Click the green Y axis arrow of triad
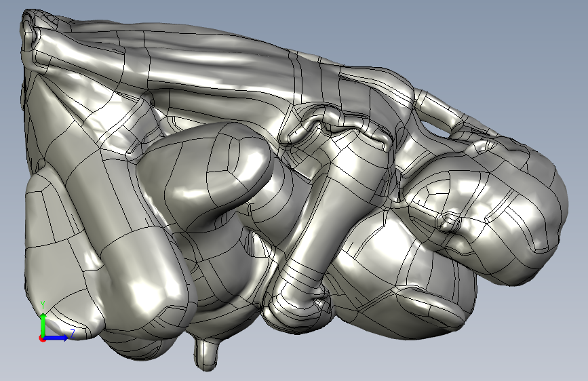 pos(43,325)
